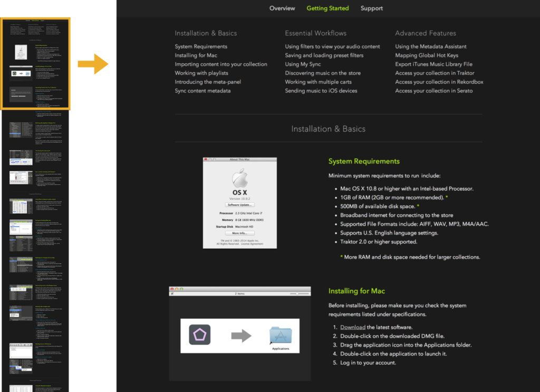Click the highlighted page preview thumbnail
The width and height of the screenshot is (540, 392).
point(36,64)
